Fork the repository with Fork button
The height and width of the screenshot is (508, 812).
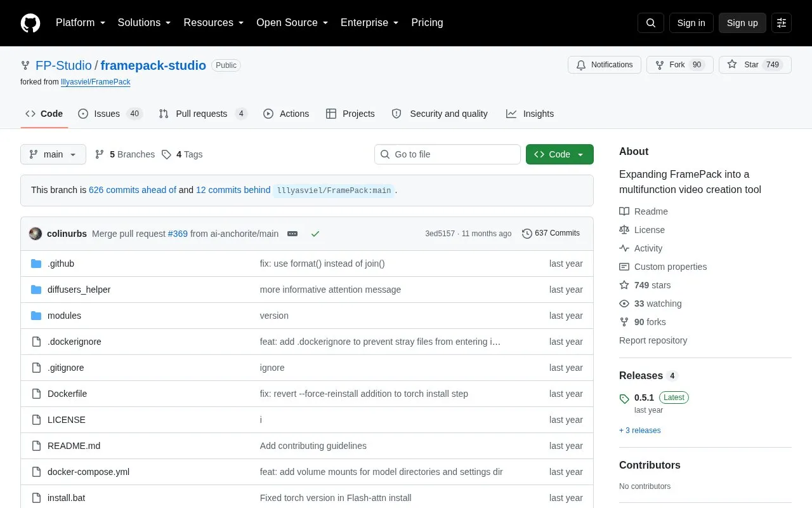(680, 65)
